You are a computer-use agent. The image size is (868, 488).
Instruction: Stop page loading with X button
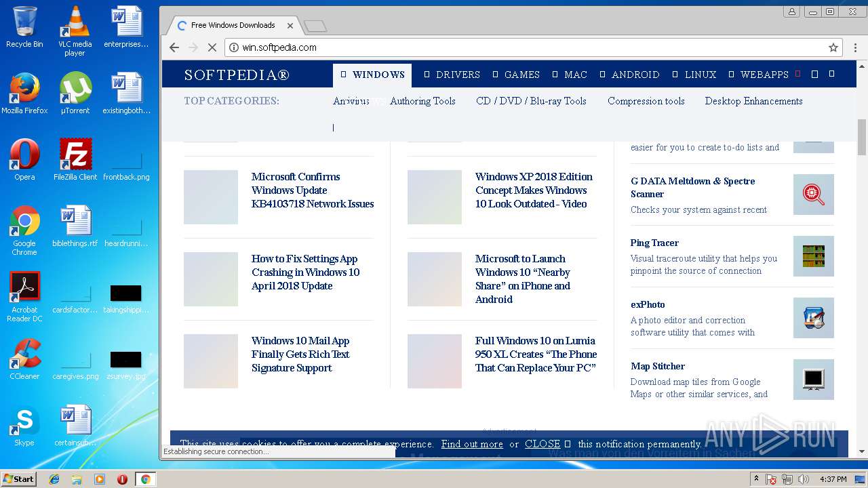tap(212, 47)
